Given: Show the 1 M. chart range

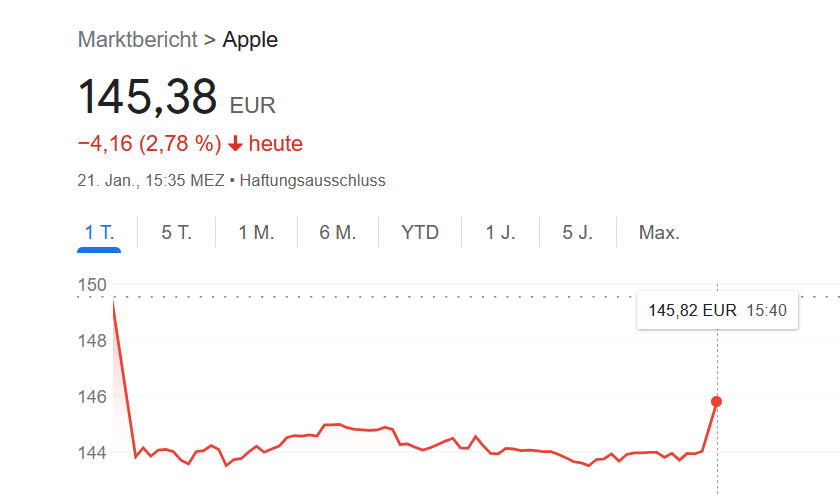Looking at the screenshot, I should click(256, 232).
